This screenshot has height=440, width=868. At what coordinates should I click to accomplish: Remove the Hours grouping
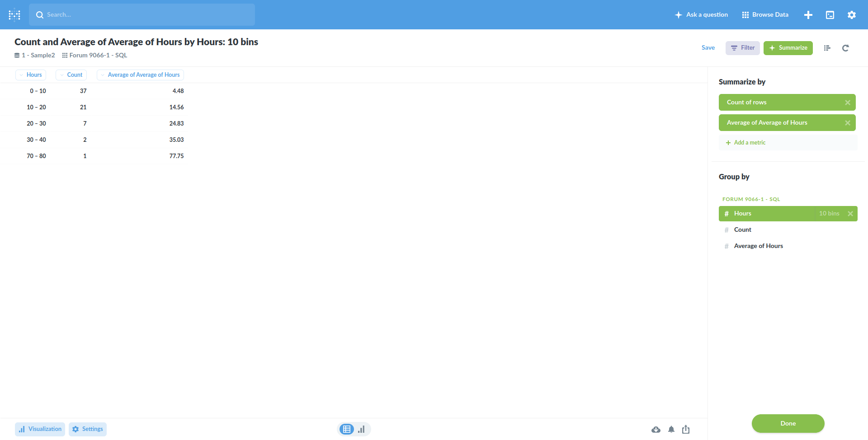point(850,214)
